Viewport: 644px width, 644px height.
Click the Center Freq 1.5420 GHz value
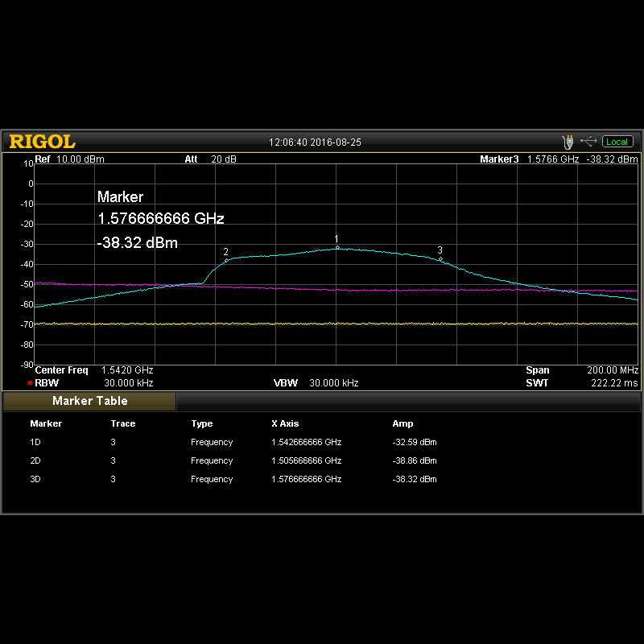[x=126, y=370]
